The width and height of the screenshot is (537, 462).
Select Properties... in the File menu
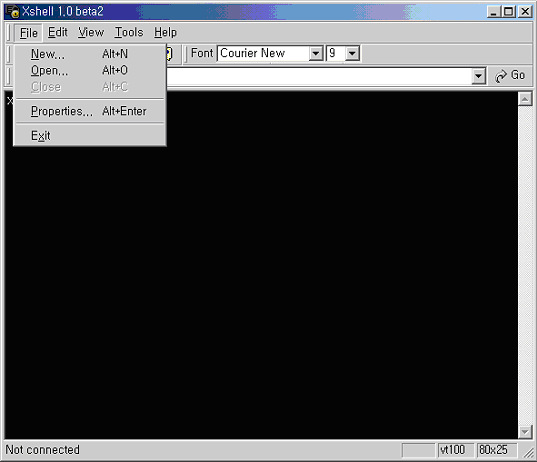(x=90, y=111)
